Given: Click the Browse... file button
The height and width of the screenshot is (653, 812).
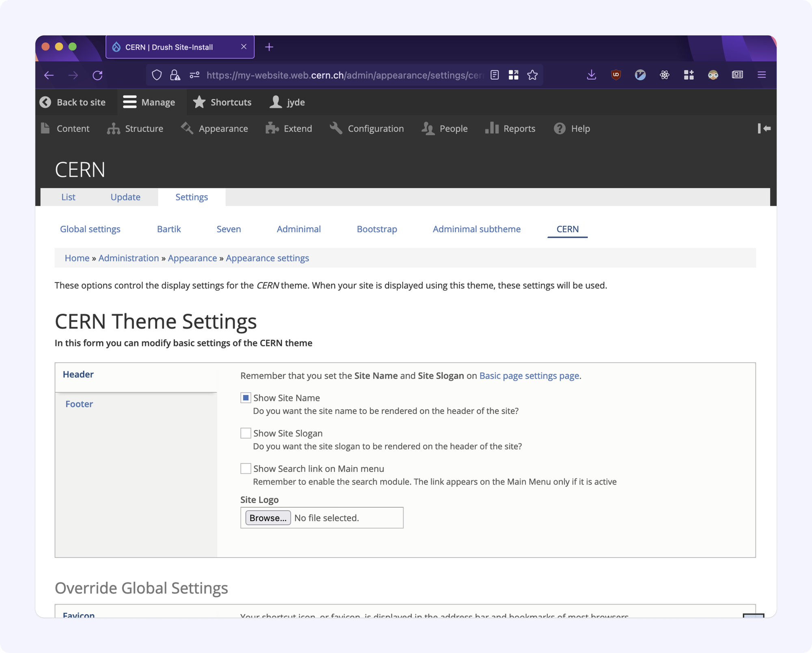Looking at the screenshot, I should click(268, 518).
